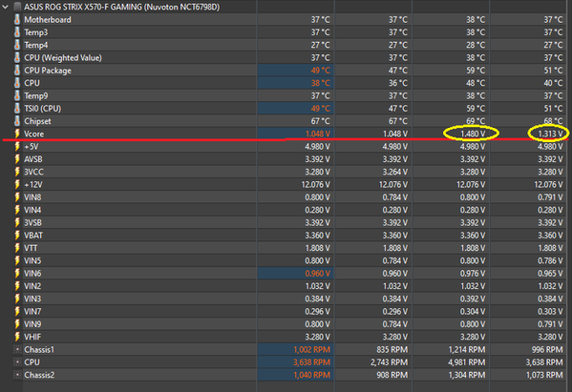572x392 pixels.
Task: Click the motherboard chip icon beside ASUS ROG STRIX
Action: 17,7
